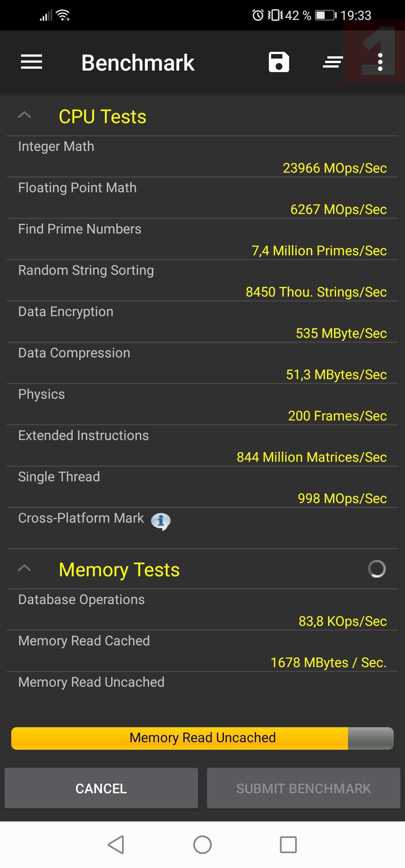Select the Integer Math result row
The width and height of the screenshot is (405, 868).
202,157
